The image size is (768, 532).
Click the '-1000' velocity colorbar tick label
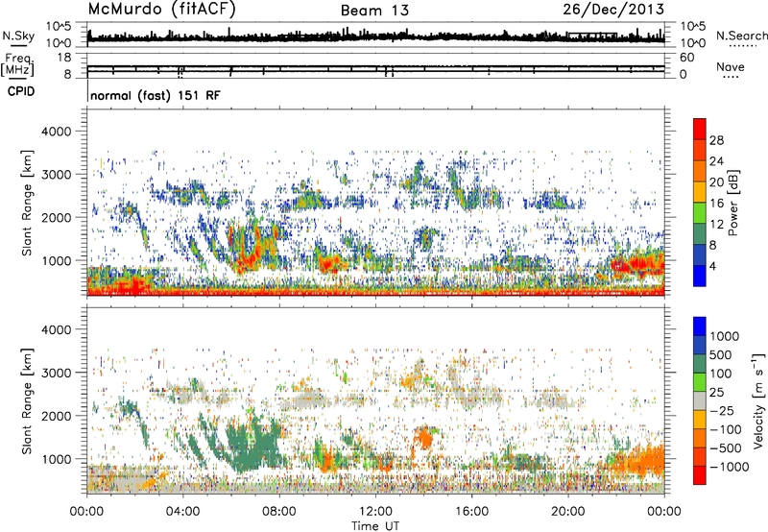pos(729,467)
